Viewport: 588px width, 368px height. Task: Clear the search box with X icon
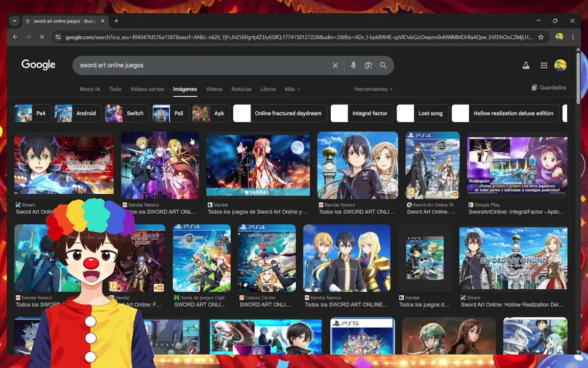(335, 65)
